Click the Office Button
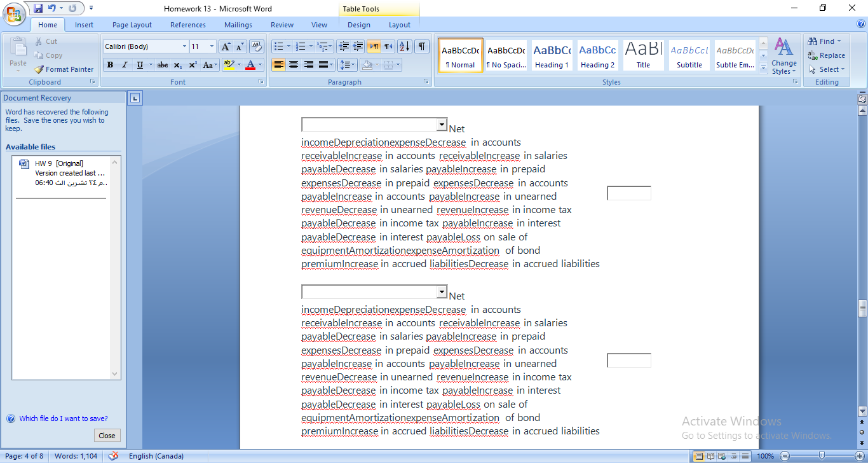868x463 pixels. [14, 14]
